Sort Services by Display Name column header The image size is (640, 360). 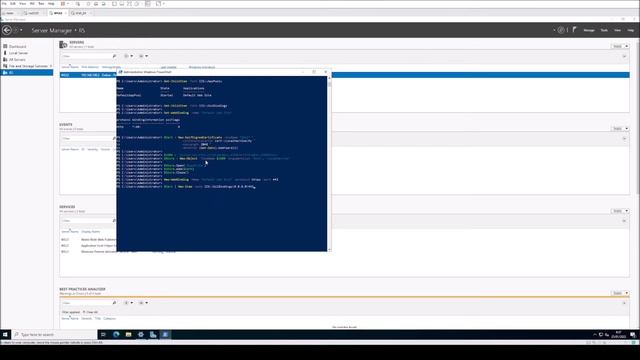click(x=91, y=231)
